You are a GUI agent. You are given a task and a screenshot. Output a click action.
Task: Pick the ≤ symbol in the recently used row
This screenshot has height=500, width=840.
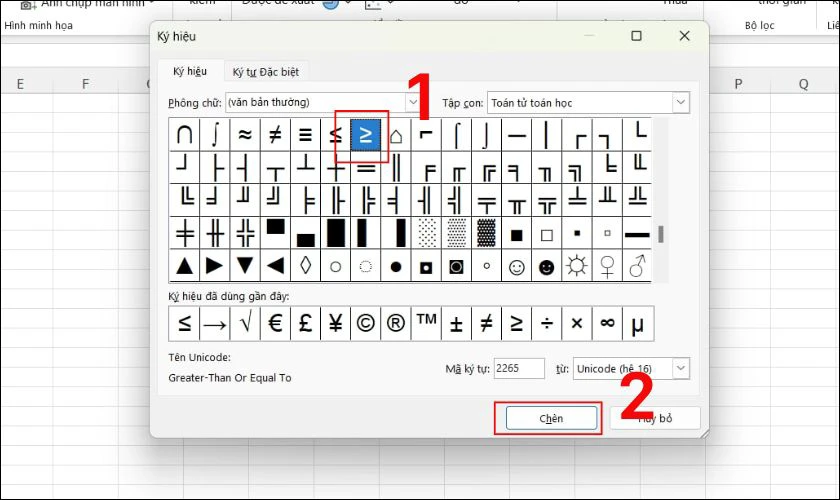184,324
